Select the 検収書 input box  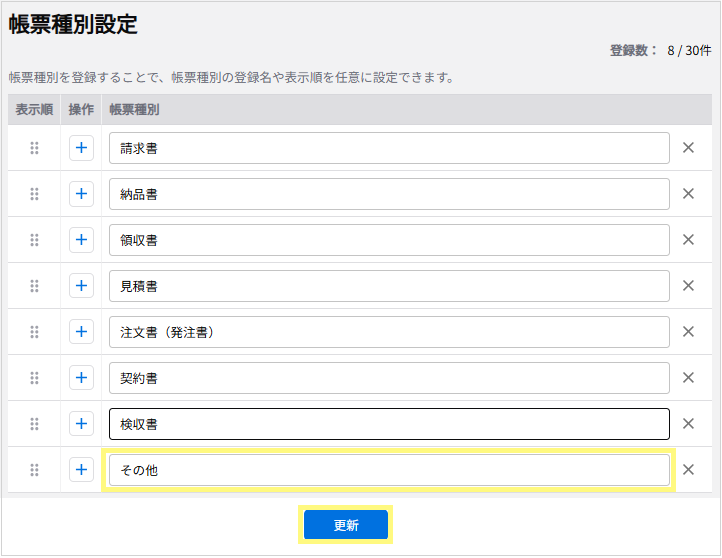coord(389,424)
